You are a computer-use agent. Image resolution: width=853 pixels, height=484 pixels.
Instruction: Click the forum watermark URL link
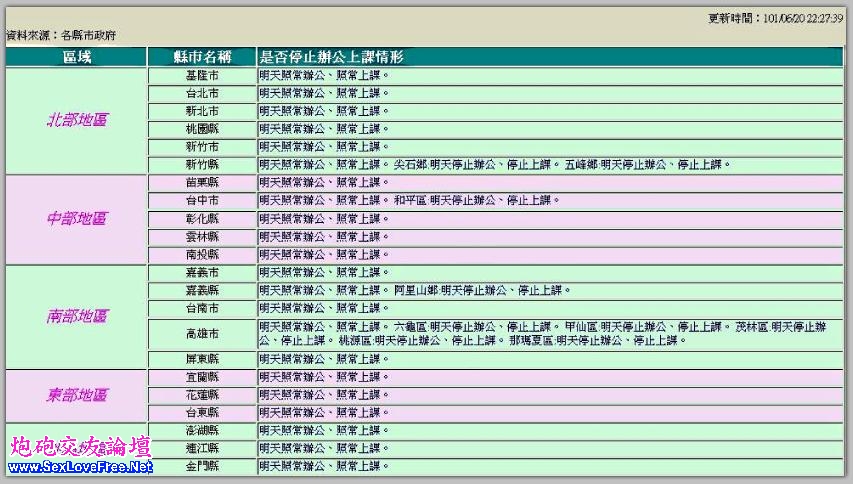coord(80,466)
